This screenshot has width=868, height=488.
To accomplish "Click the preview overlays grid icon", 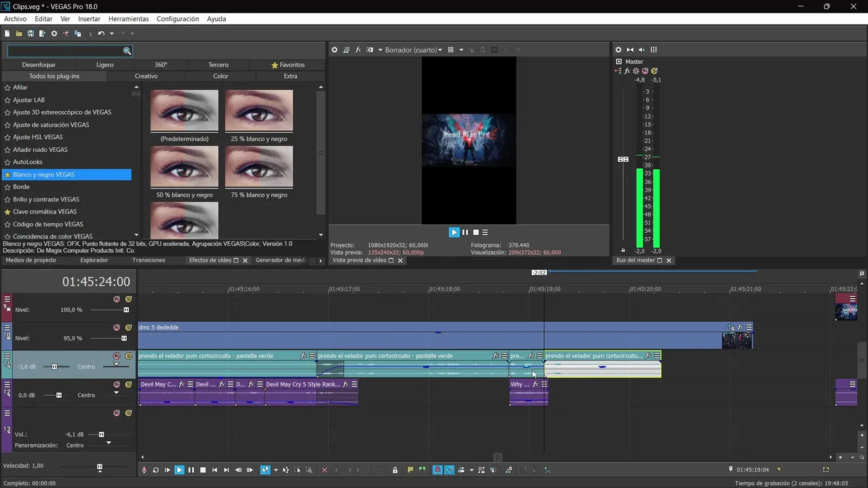I will pos(451,49).
